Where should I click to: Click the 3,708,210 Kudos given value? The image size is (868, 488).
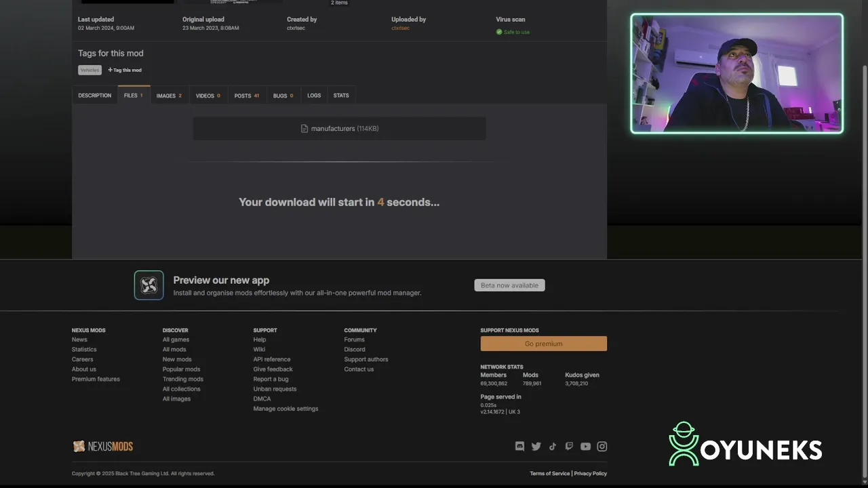pyautogui.click(x=576, y=384)
